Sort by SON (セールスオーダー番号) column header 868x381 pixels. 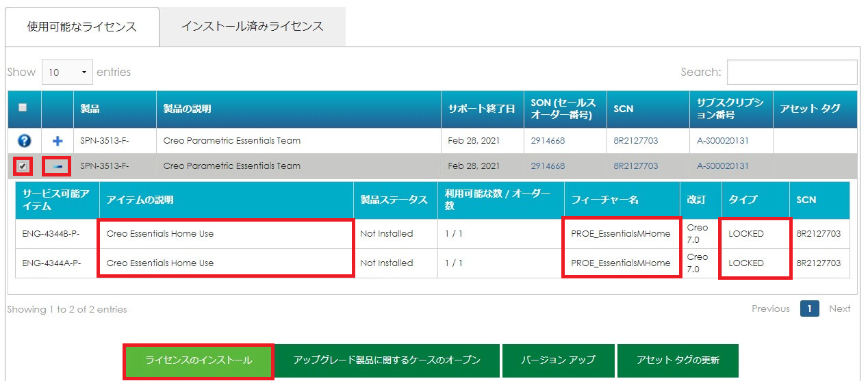(565, 109)
